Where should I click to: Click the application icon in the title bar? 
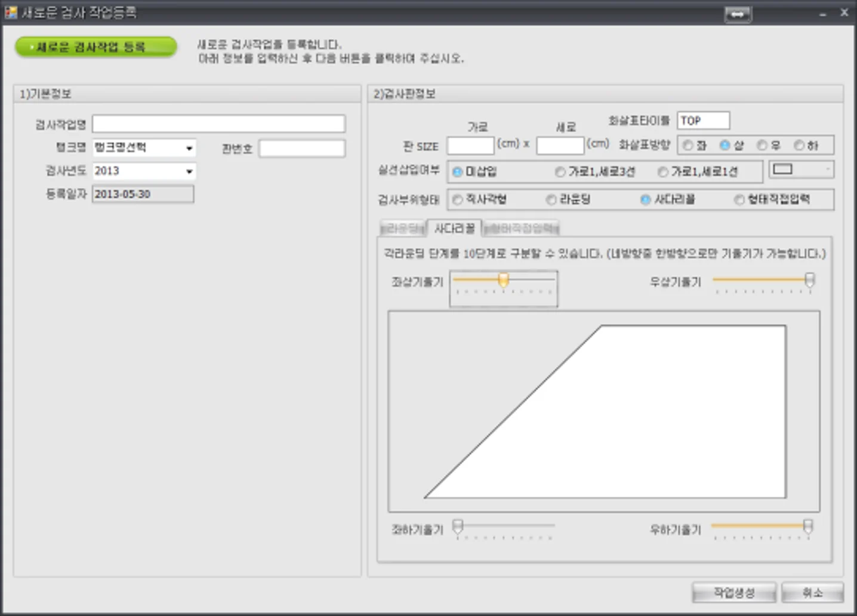pos(11,12)
